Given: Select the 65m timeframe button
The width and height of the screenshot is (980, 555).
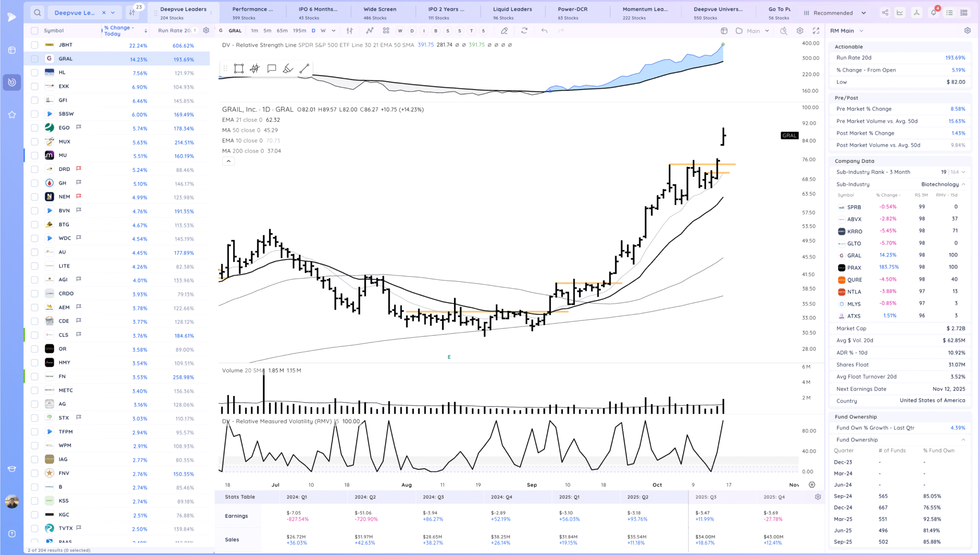Looking at the screenshot, I should (x=282, y=31).
